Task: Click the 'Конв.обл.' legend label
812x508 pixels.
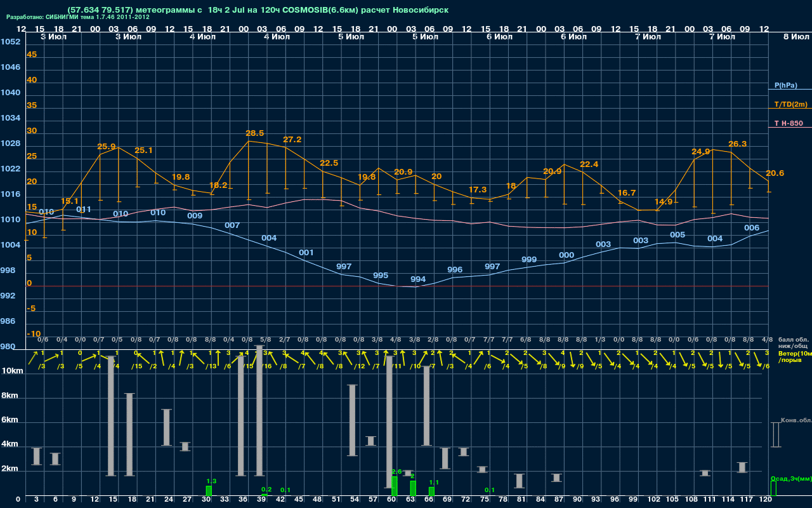Action: [x=796, y=420]
